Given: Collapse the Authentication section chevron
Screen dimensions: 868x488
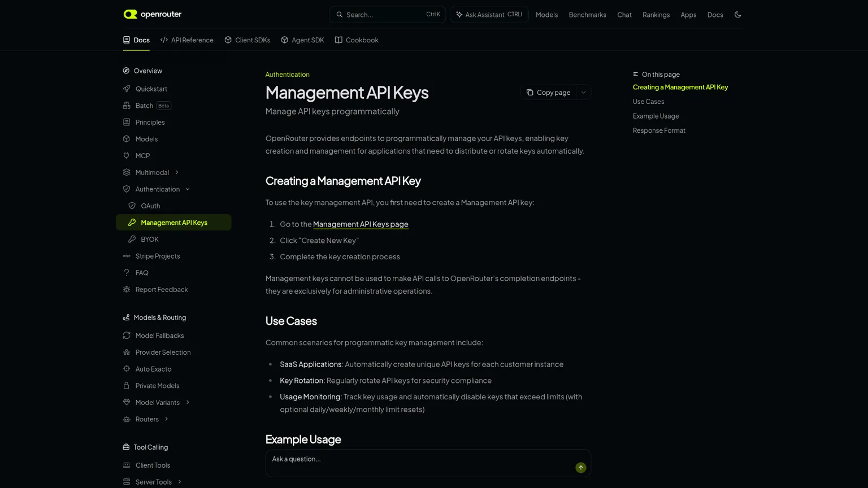Looking at the screenshot, I should pyautogui.click(x=188, y=189).
